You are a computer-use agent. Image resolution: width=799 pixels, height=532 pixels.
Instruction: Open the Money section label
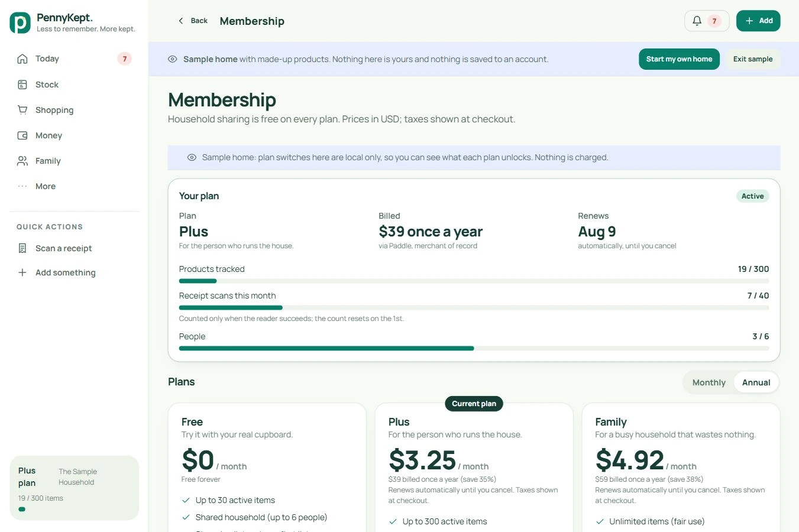[48, 135]
